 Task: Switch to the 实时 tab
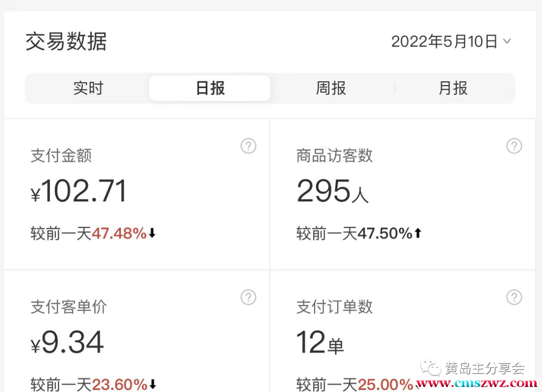point(88,88)
